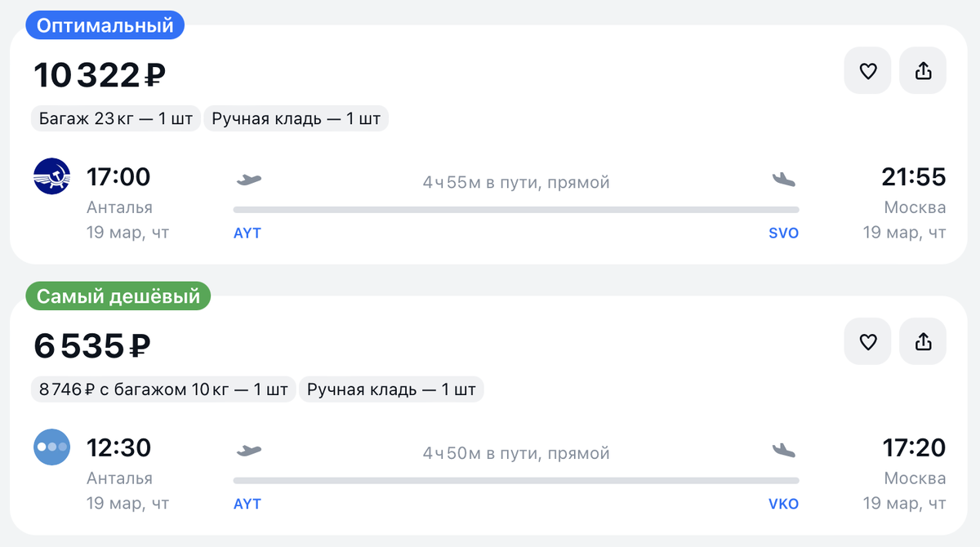Share the 10 322 ₽ flight ticket
The width and height of the screenshot is (980, 547).
(923, 71)
